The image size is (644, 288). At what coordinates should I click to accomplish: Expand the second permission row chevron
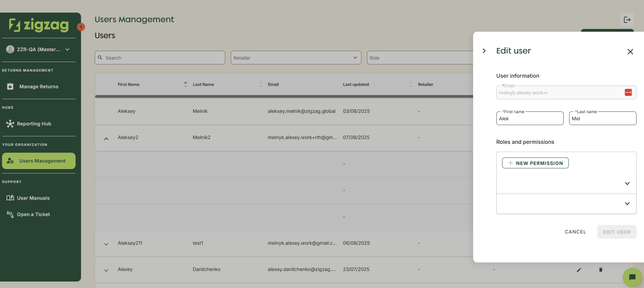pyautogui.click(x=627, y=203)
